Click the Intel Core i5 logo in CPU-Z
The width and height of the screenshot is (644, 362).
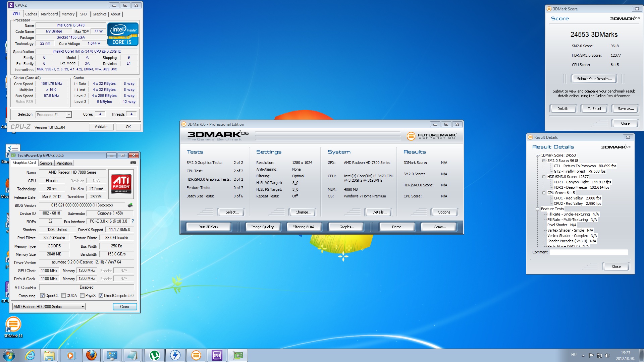click(123, 34)
